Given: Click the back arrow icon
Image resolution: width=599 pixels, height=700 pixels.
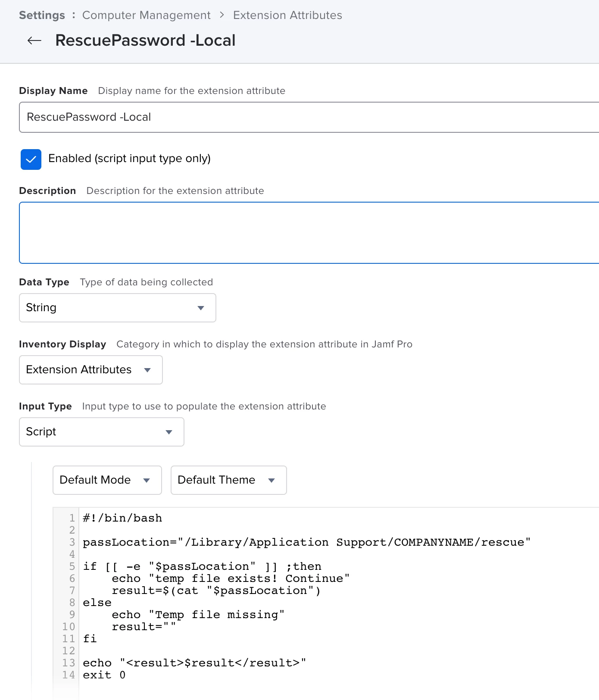Looking at the screenshot, I should pyautogui.click(x=34, y=41).
